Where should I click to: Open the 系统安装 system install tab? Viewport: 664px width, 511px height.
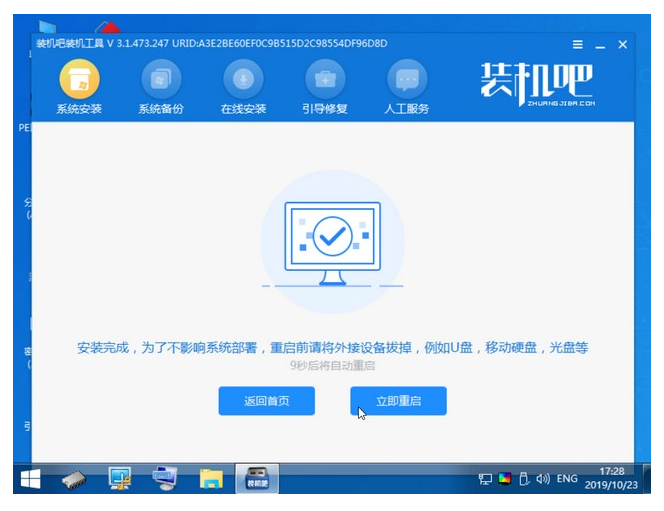click(80, 87)
